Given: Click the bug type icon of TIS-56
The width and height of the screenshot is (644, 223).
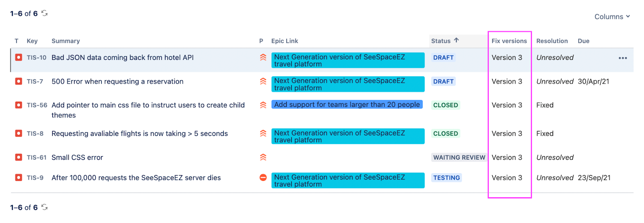Looking at the screenshot, I should 19,105.
